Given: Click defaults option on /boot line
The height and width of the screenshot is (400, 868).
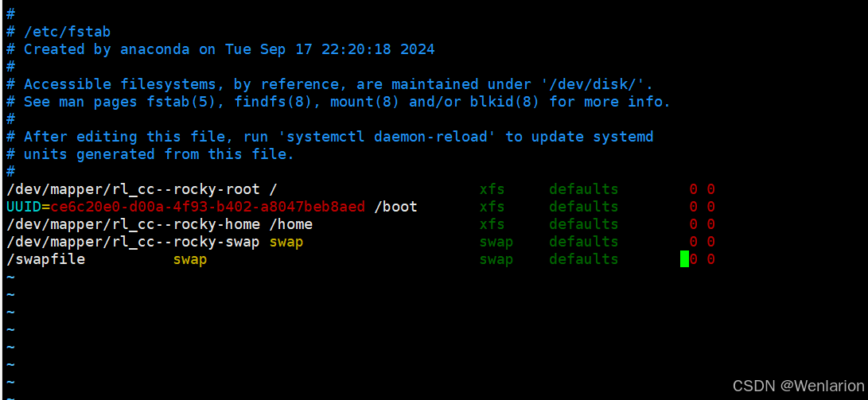Looking at the screenshot, I should coord(583,207).
